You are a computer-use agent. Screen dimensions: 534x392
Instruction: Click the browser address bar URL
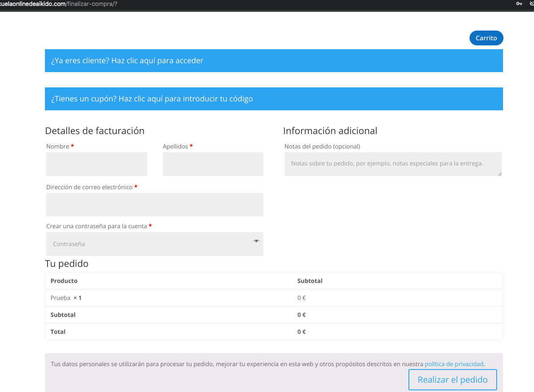pyautogui.click(x=59, y=4)
